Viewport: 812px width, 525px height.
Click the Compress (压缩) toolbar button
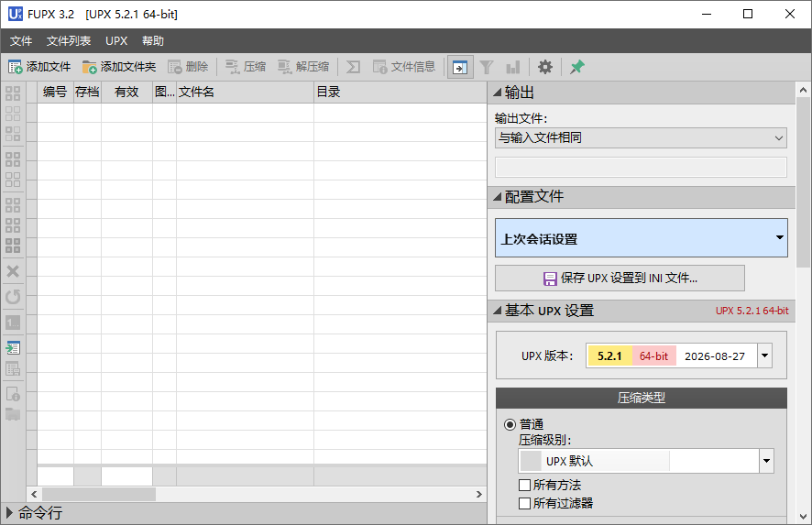(x=246, y=67)
